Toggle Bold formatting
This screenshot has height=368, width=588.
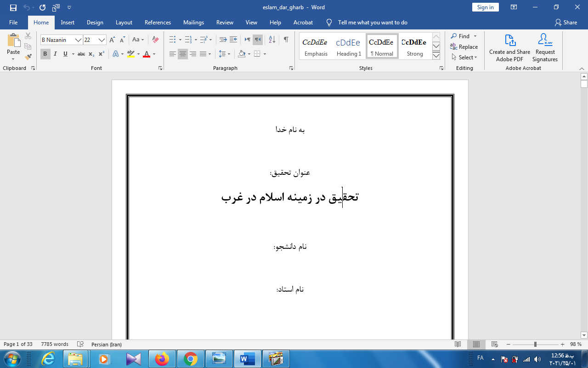click(x=45, y=54)
